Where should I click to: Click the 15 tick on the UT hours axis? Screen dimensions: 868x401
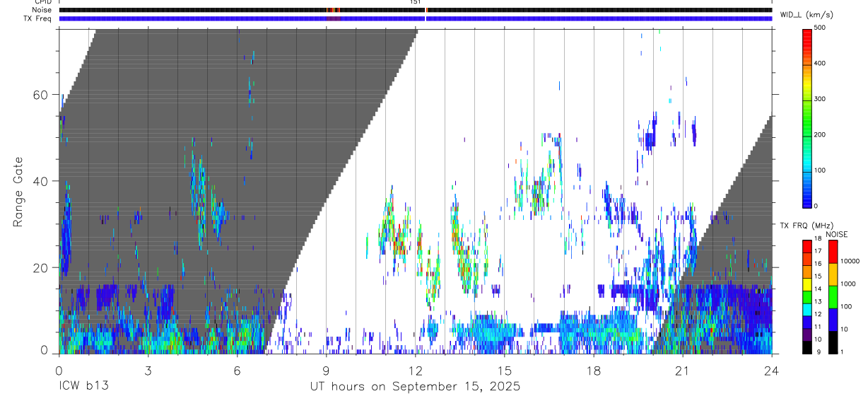[x=504, y=370]
